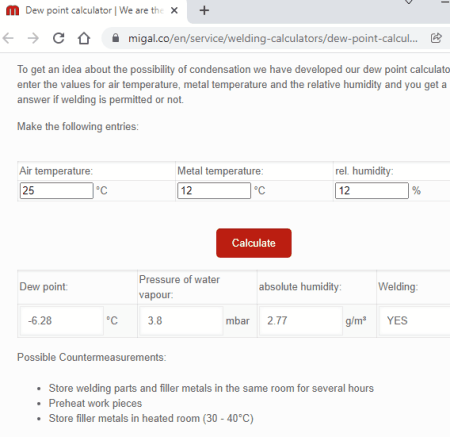
Task: Reload the page with the refresh icon
Action: click(59, 38)
